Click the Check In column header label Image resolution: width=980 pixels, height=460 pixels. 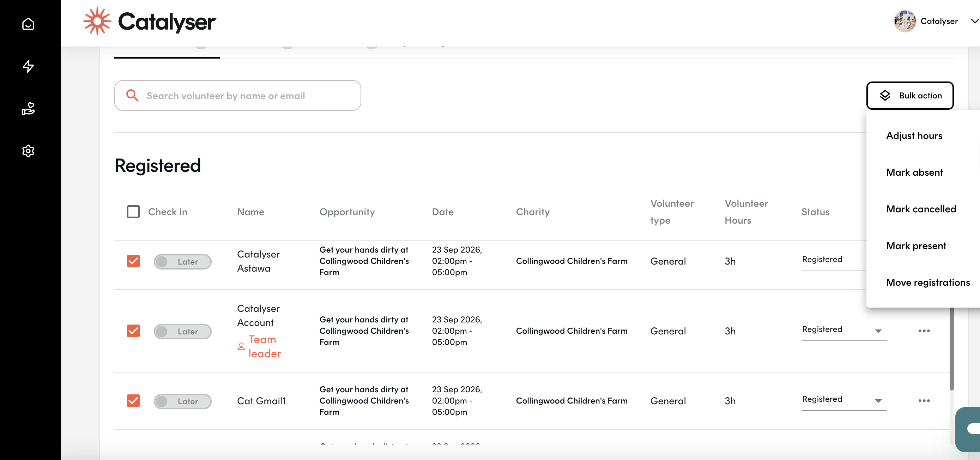[x=168, y=212]
